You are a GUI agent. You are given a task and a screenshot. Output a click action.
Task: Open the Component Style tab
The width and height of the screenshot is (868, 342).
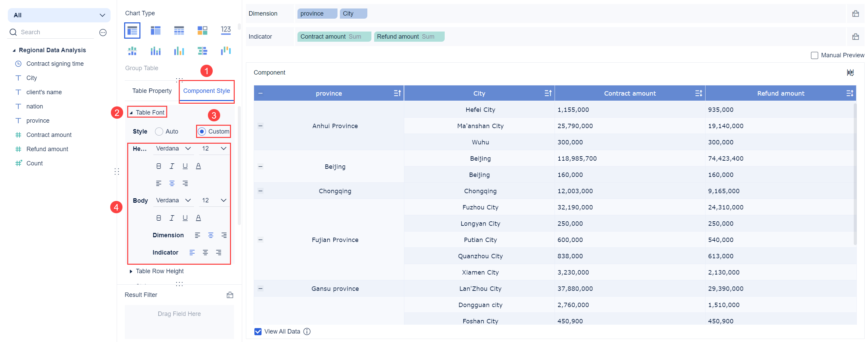[206, 91]
